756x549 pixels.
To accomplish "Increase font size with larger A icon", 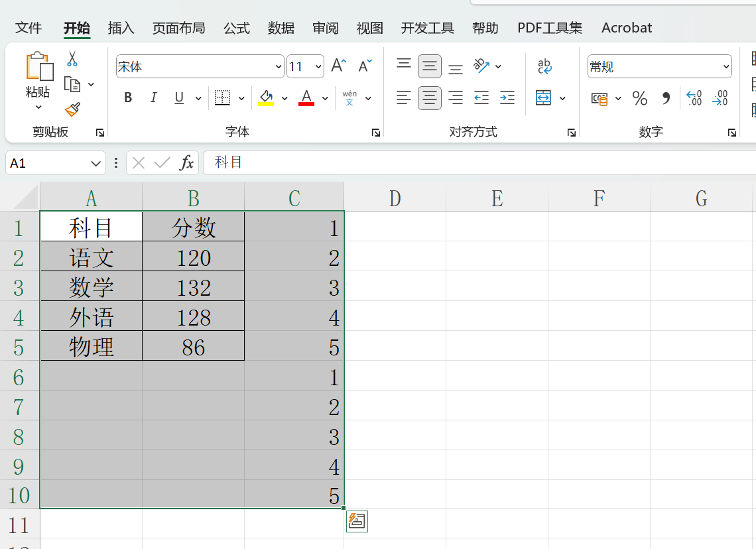I will click(x=338, y=66).
